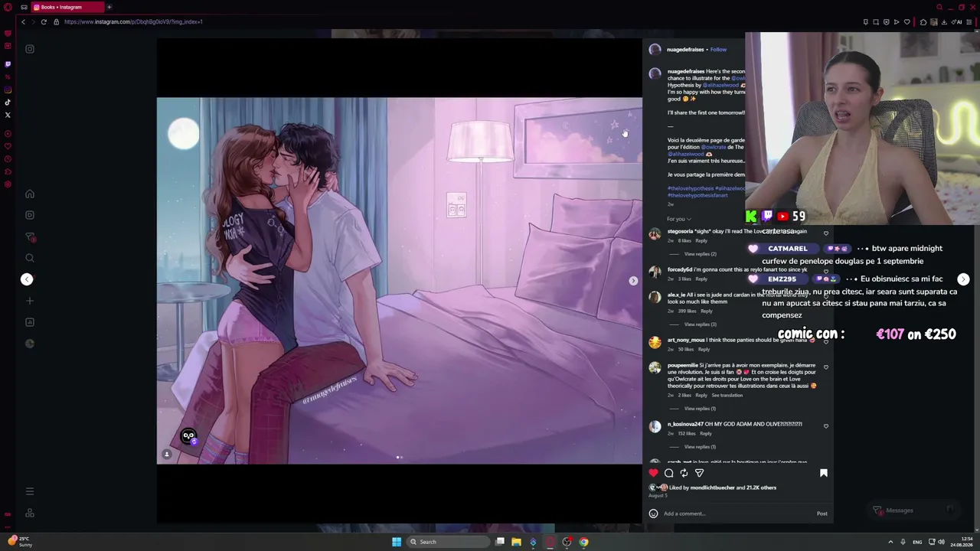Image resolution: width=980 pixels, height=551 pixels.
Task: Open the mondlichtbuecher profile link
Action: point(712,487)
